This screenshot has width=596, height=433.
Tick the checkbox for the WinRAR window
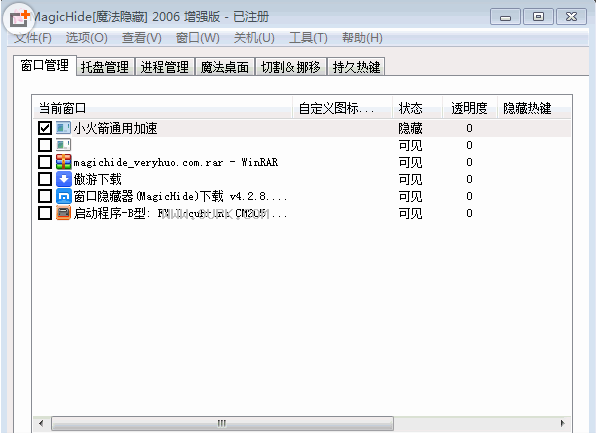45,162
